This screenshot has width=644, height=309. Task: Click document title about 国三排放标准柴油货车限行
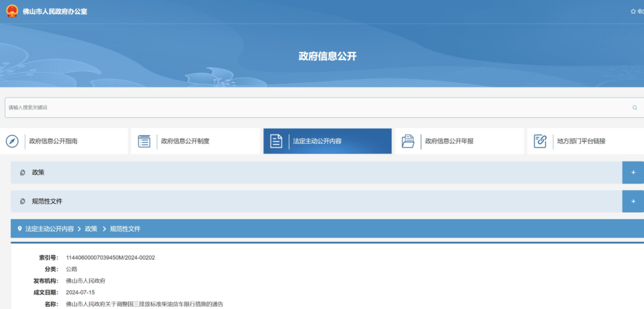click(144, 304)
